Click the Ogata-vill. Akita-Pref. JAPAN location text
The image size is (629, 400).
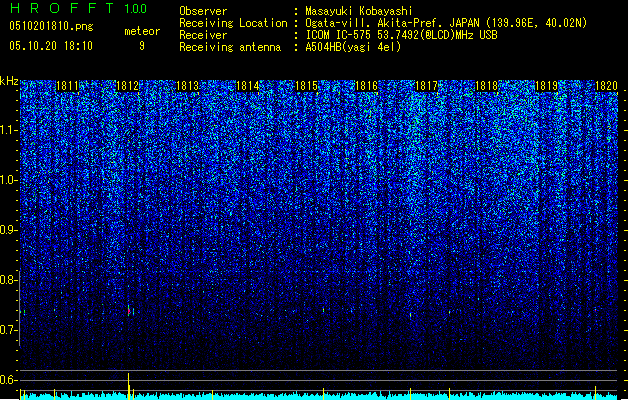click(446, 23)
